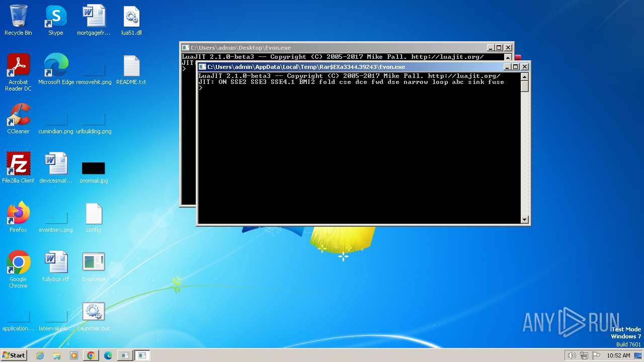Select the lua51.dll file icon
The image size is (644, 362).
(131, 20)
